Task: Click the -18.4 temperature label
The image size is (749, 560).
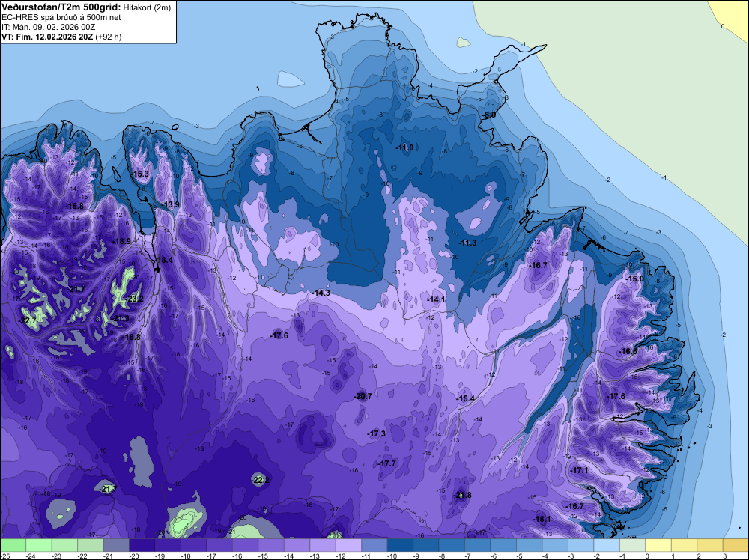Action: click(x=164, y=261)
